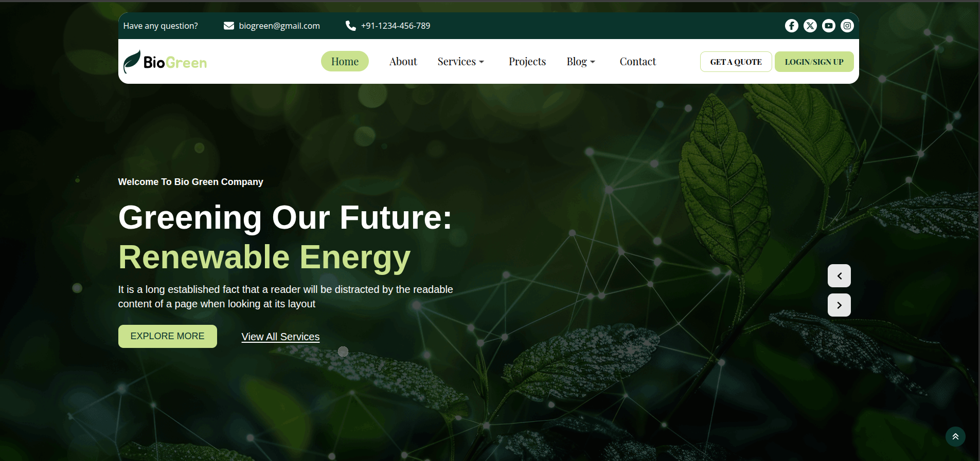Open the Contact page
Image resolution: width=980 pixels, height=461 pixels.
click(x=637, y=62)
